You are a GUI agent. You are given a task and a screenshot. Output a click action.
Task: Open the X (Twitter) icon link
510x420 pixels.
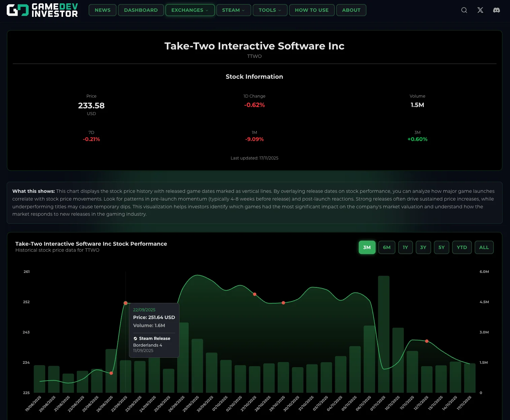point(480,10)
